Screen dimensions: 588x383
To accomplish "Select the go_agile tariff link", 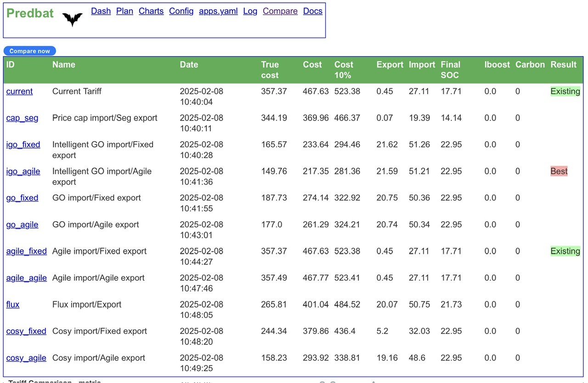I will pyautogui.click(x=22, y=224).
